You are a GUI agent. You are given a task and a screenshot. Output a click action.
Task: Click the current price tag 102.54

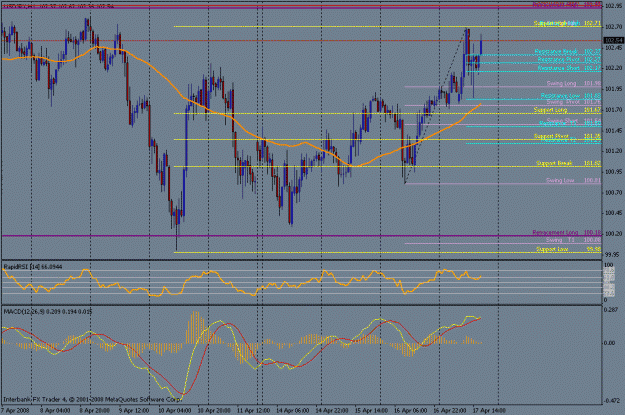[x=613, y=41]
